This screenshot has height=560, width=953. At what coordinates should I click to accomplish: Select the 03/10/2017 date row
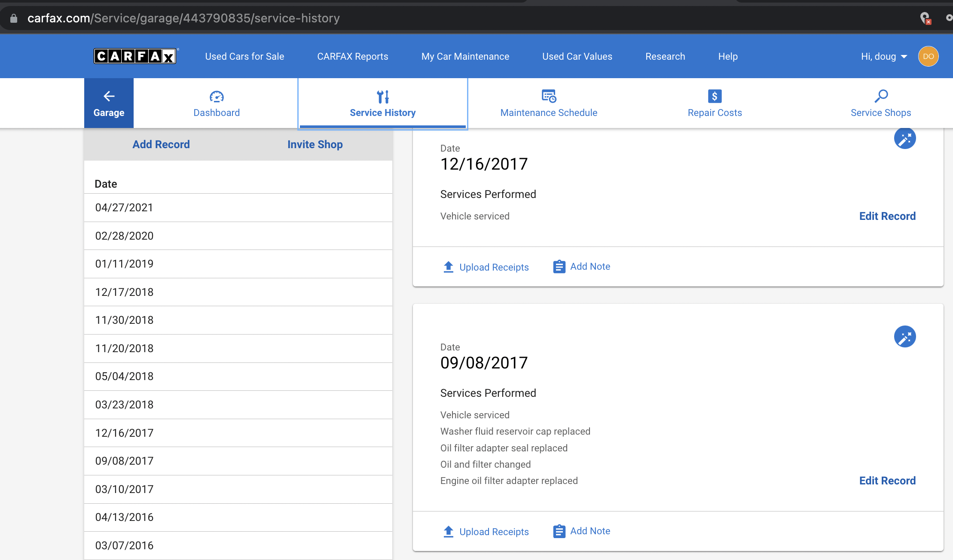coord(238,489)
